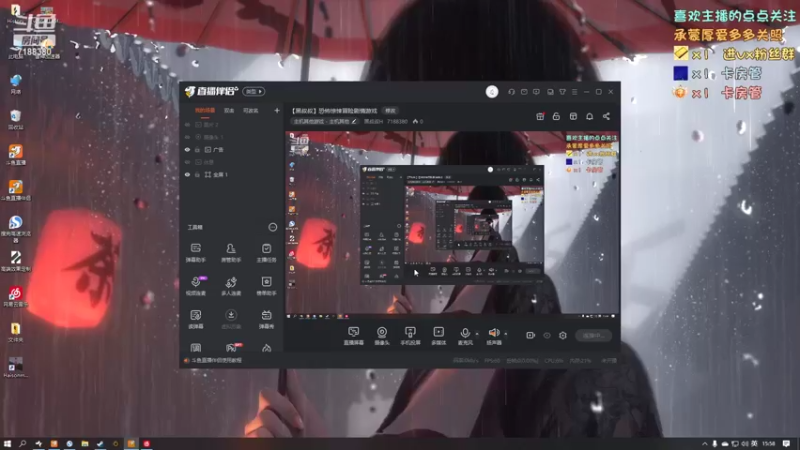Open the gift box icon with red dot
The image size is (800, 450).
click(x=540, y=116)
